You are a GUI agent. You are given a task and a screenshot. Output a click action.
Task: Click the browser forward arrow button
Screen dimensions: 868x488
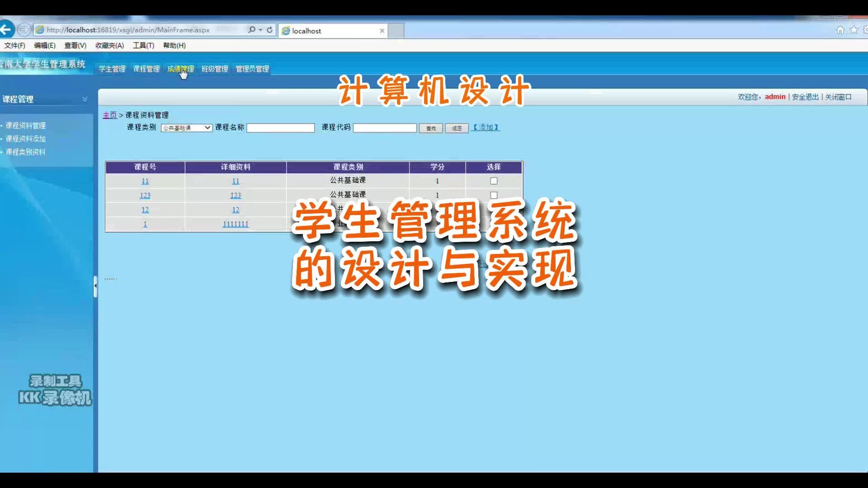click(24, 30)
